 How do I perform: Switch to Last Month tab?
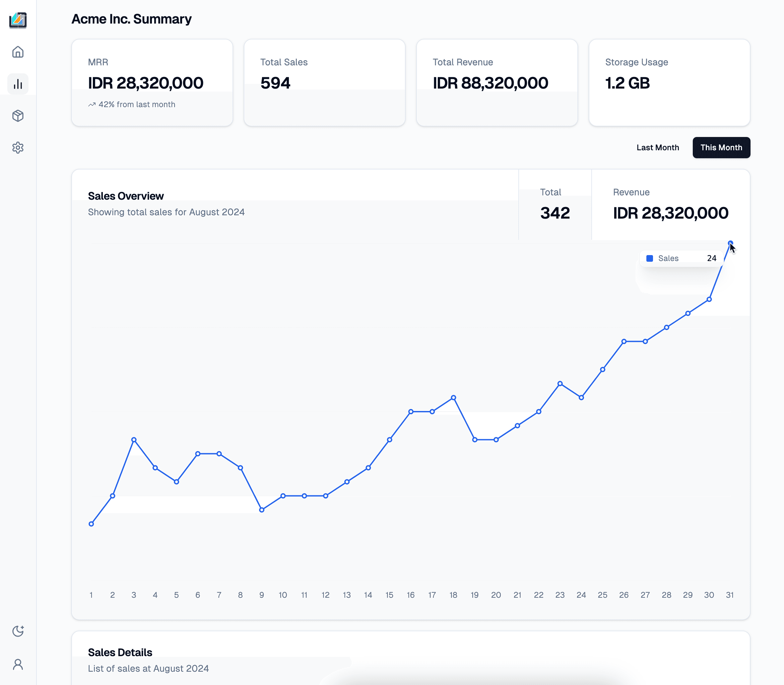tap(658, 148)
